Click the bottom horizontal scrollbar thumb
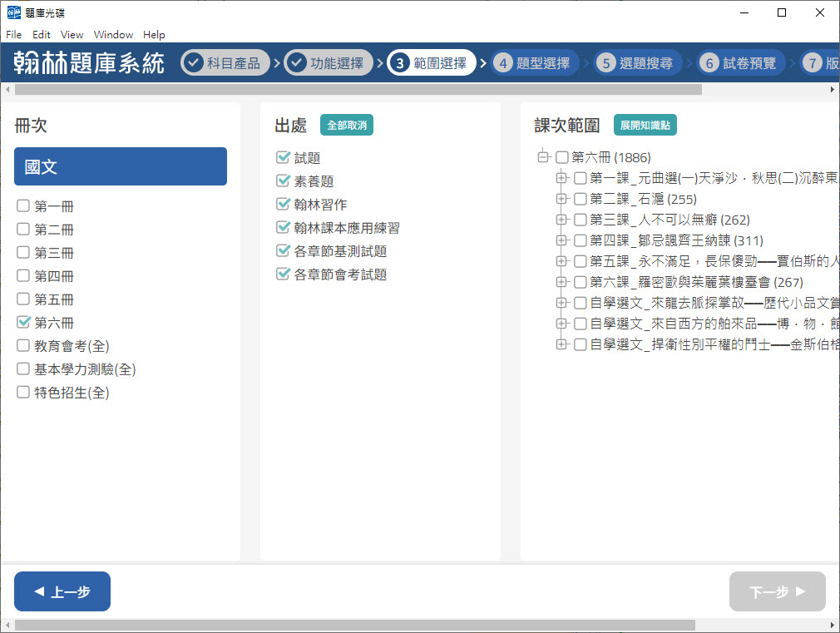This screenshot has width=840, height=633. coord(355,625)
